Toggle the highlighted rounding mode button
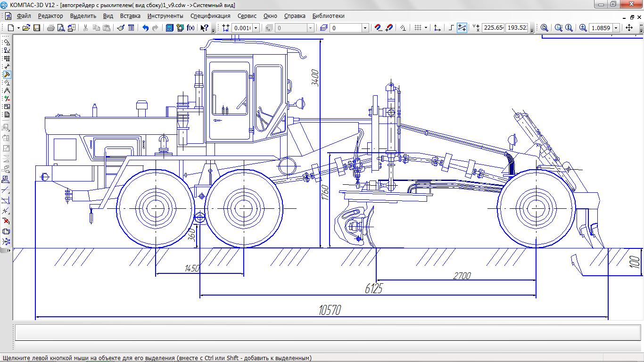The width and height of the screenshot is (644, 362). (x=462, y=28)
